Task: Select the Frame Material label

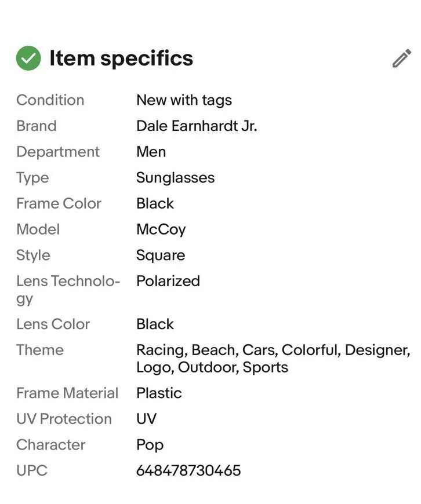Action: click(67, 393)
